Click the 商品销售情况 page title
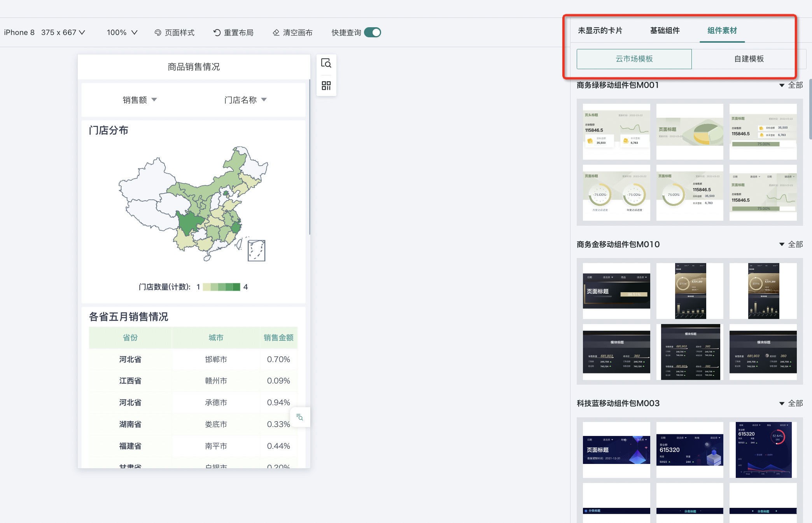812x523 pixels. [194, 67]
